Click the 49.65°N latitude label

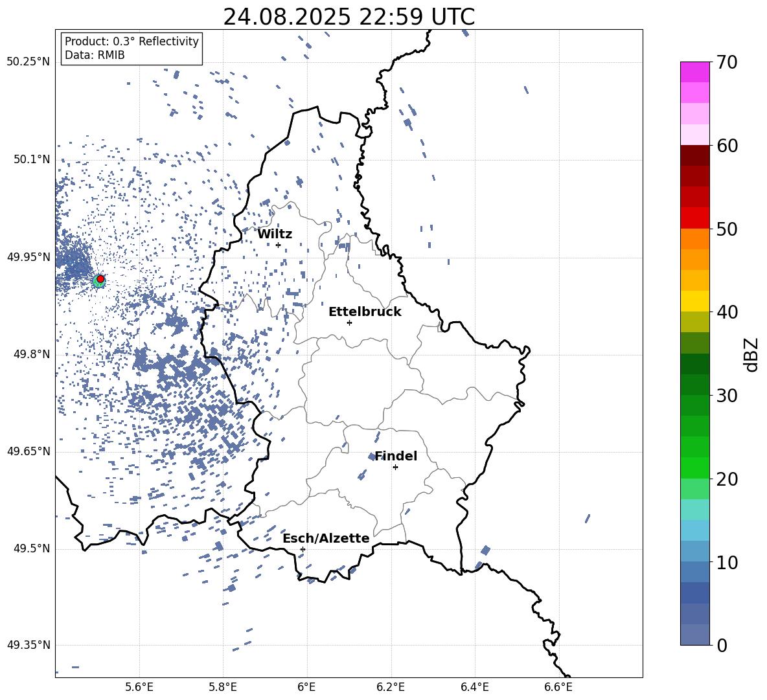click(x=29, y=451)
